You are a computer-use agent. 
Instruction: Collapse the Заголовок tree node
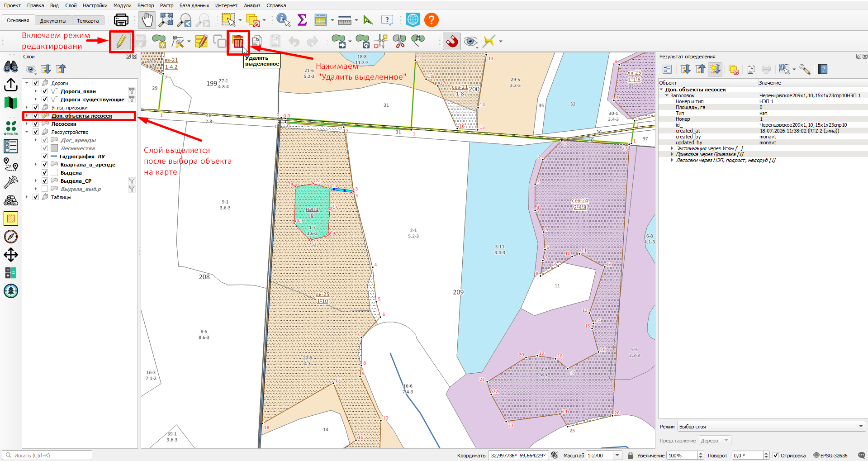pyautogui.click(x=667, y=95)
